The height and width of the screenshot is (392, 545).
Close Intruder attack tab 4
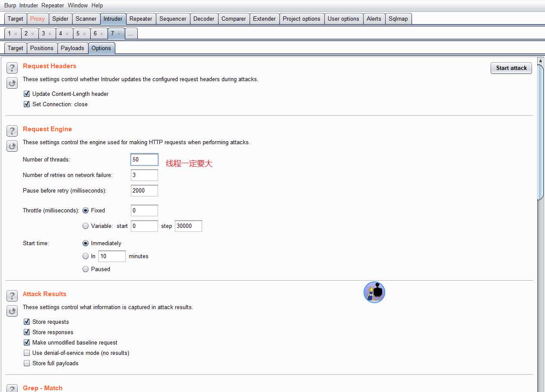coord(67,34)
